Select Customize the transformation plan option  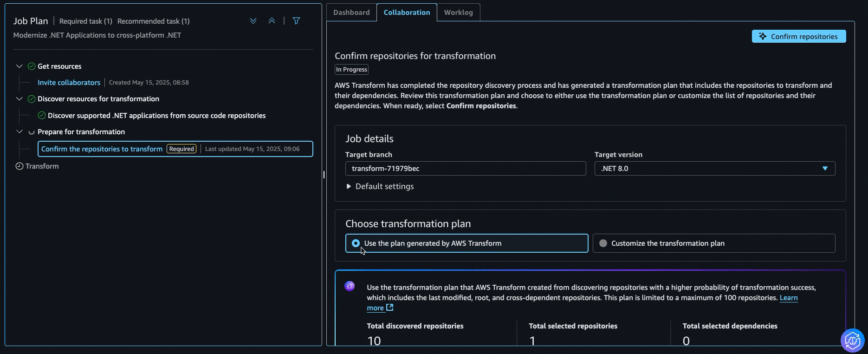714,243
